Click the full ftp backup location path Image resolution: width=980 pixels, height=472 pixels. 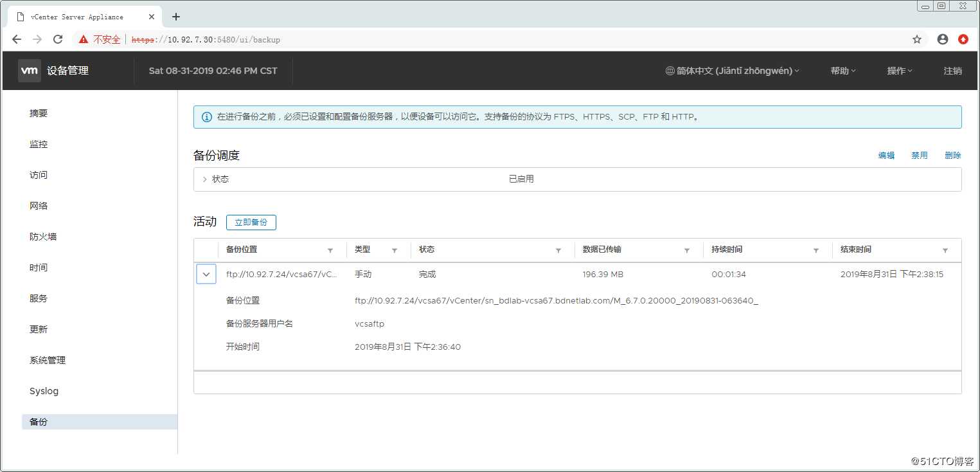click(557, 301)
